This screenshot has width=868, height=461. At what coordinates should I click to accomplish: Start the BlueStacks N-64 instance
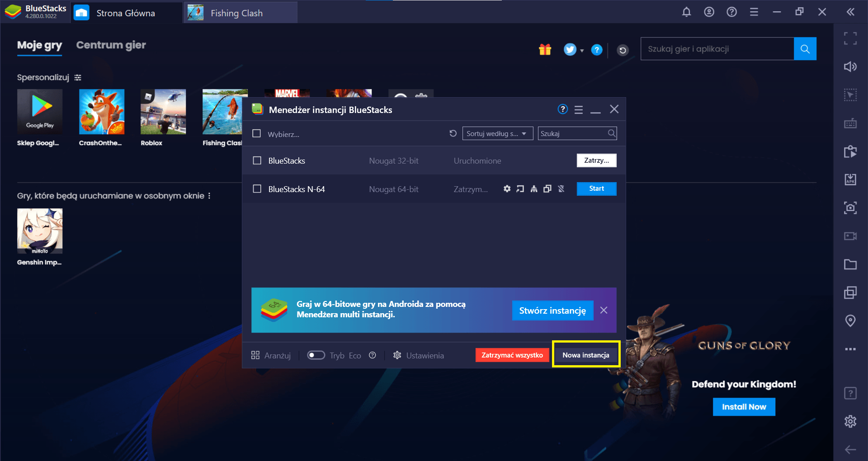click(596, 189)
